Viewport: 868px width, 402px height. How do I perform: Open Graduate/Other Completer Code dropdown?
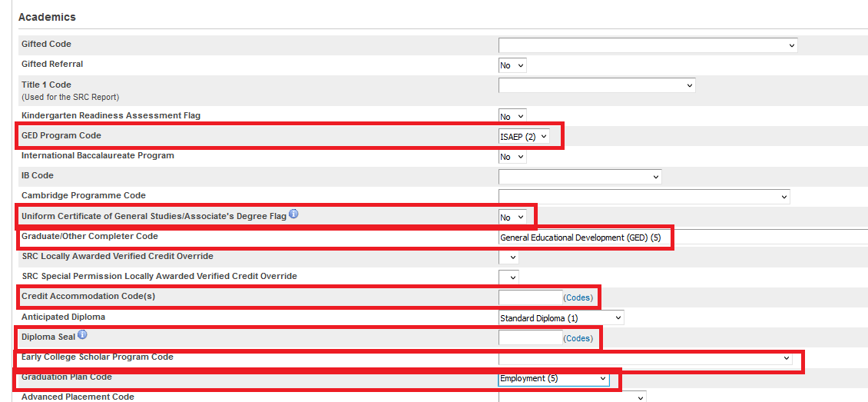click(683, 238)
